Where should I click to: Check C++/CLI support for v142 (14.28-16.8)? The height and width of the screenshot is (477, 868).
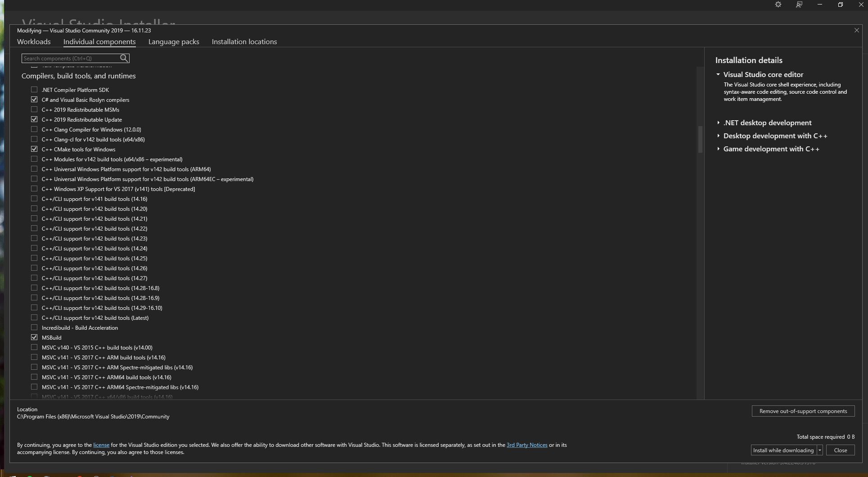[x=34, y=288]
